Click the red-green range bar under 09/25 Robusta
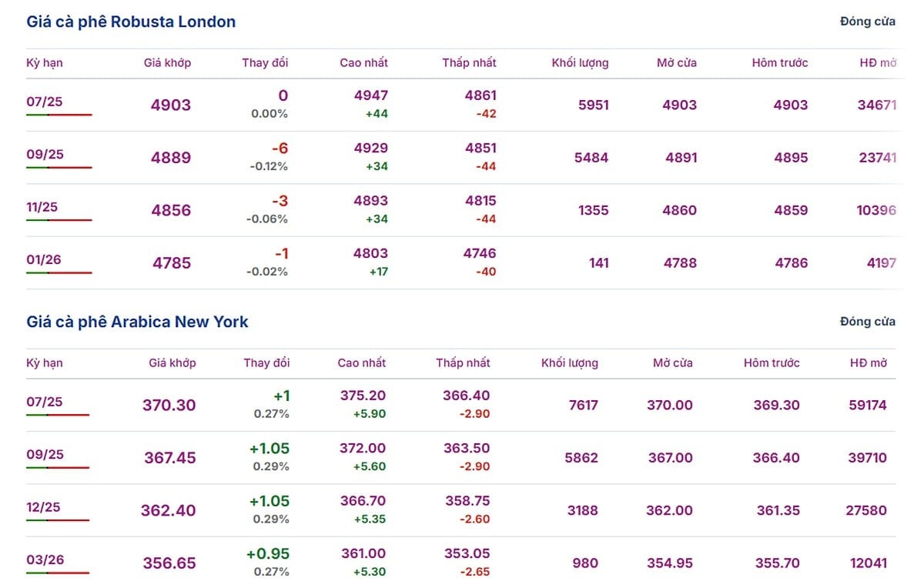 point(59,167)
